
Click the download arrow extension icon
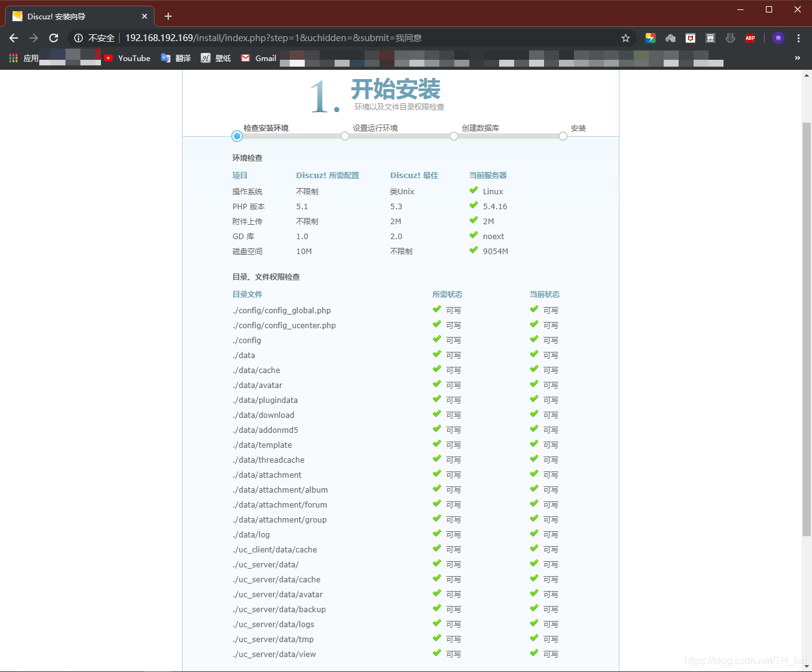(x=730, y=38)
